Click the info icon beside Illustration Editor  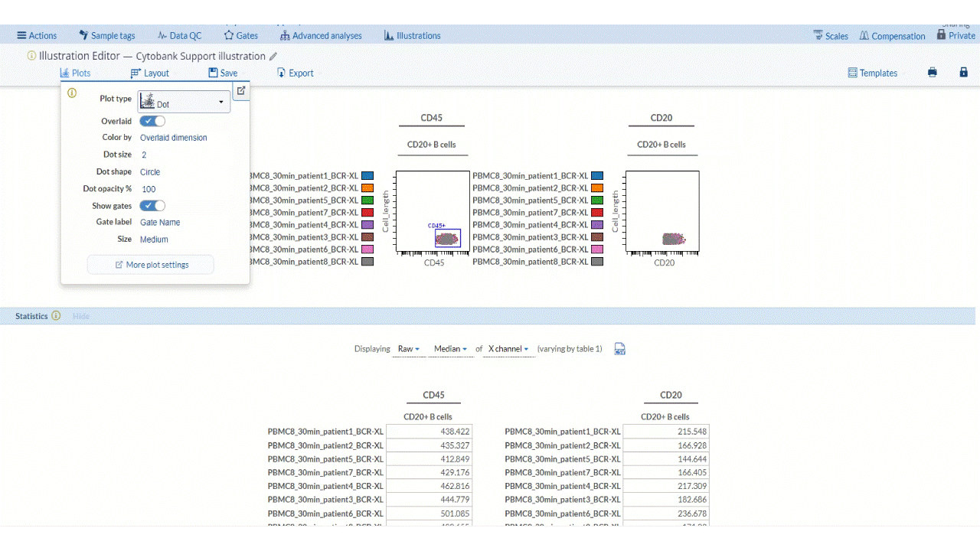31,56
